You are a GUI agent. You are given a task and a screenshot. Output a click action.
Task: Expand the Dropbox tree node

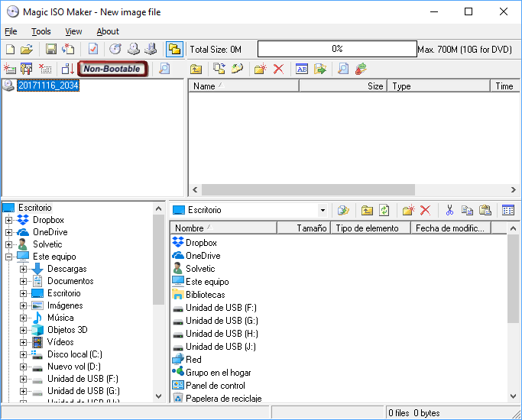pyautogui.click(x=9, y=220)
